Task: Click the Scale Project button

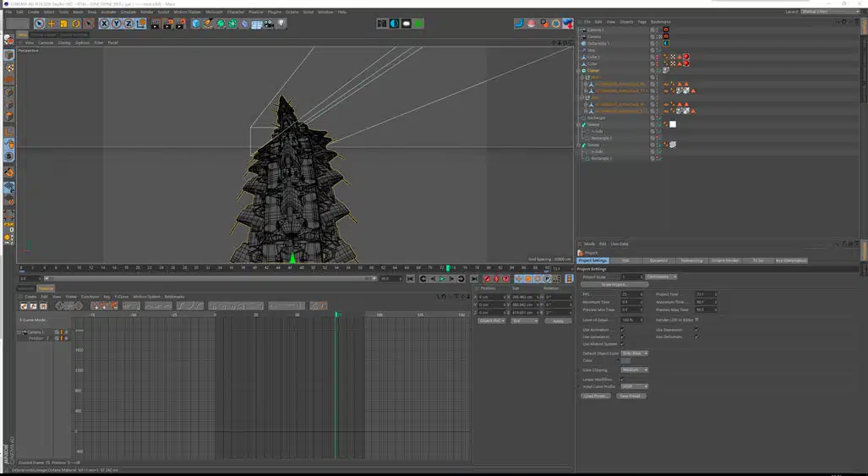Action: coord(613,284)
